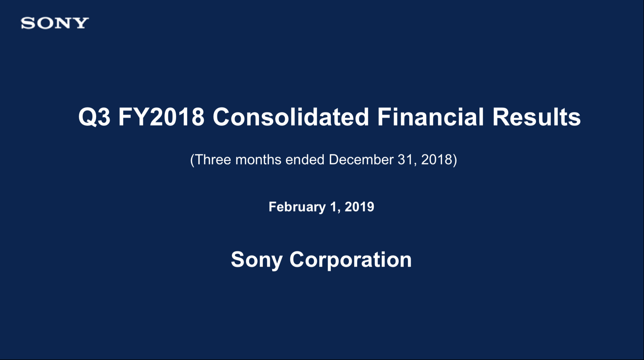Click the word "Financial" in the title
This screenshot has height=360, width=644.
(431, 117)
